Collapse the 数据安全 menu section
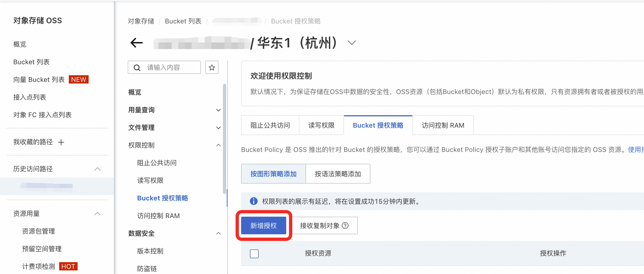Screen dimensions: 644x274 (219, 233)
